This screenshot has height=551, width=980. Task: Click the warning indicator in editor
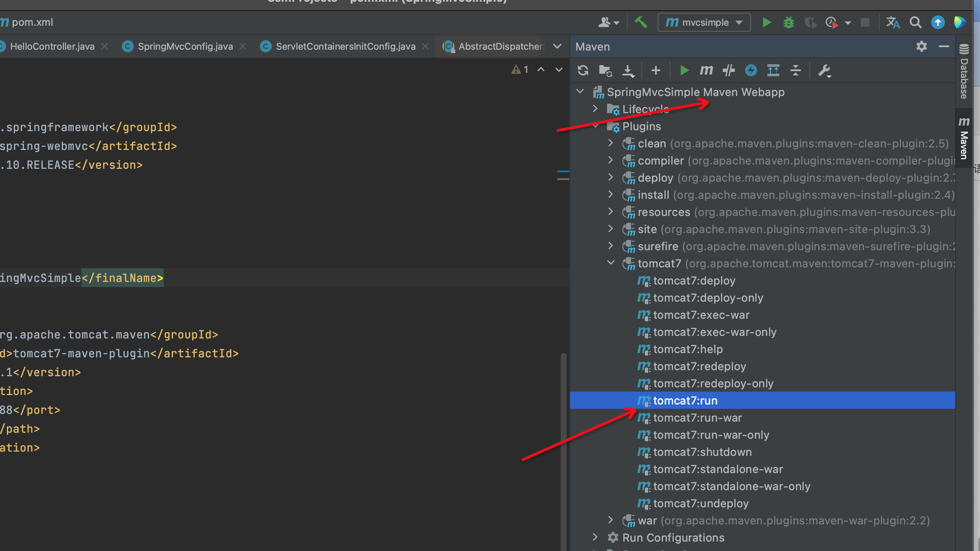520,69
